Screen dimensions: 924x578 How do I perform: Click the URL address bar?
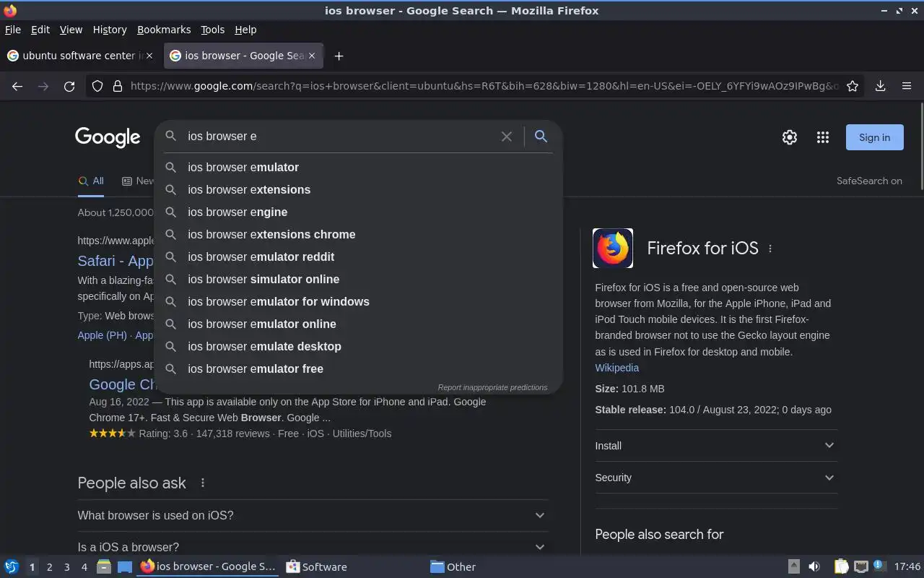click(484, 86)
